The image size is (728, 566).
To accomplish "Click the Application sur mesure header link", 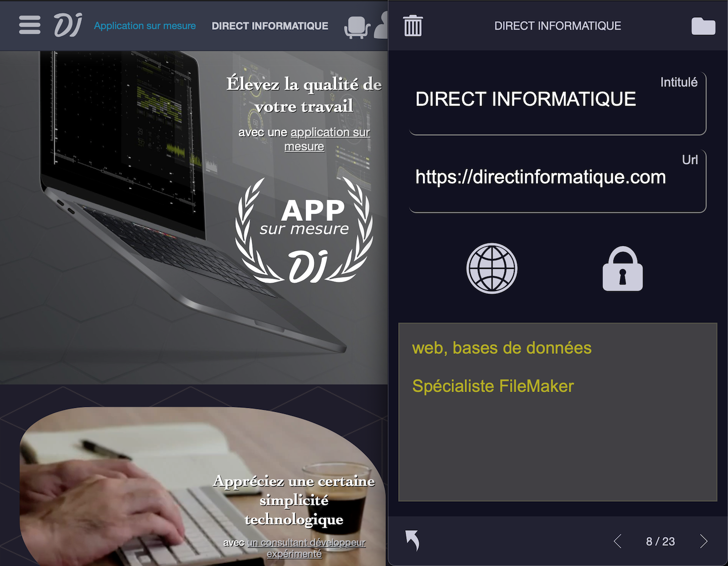I will [145, 26].
